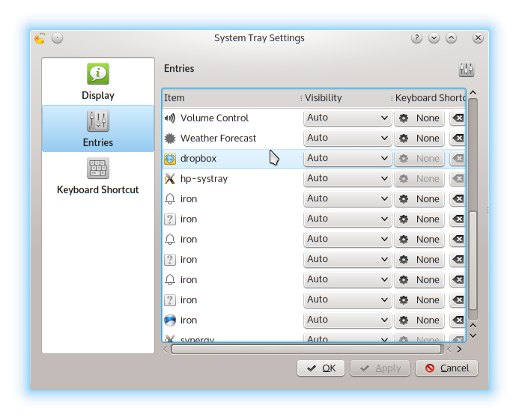
Task: Click the Cancel button
Action: [x=447, y=368]
